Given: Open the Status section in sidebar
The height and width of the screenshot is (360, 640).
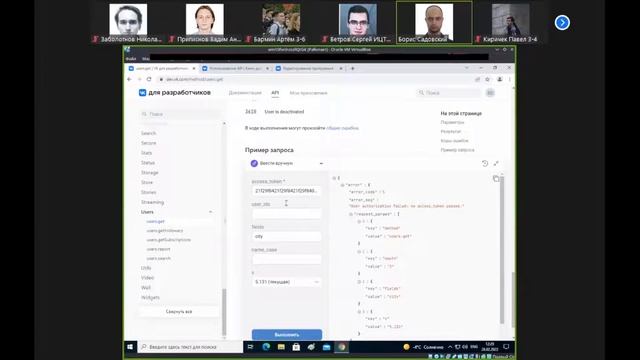Looking at the screenshot, I should pos(148,163).
